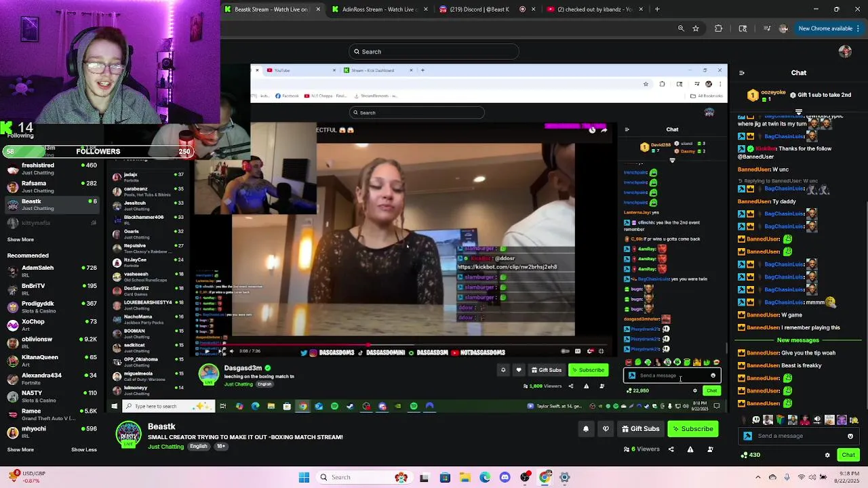Open Prodigyddk recommended channel
Viewport: 868px width, 488px height.
pos(52,307)
